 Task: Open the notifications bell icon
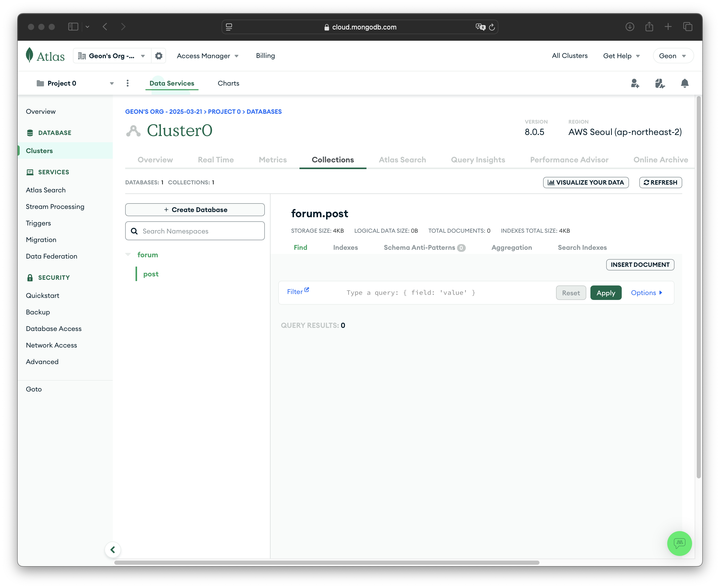684,83
